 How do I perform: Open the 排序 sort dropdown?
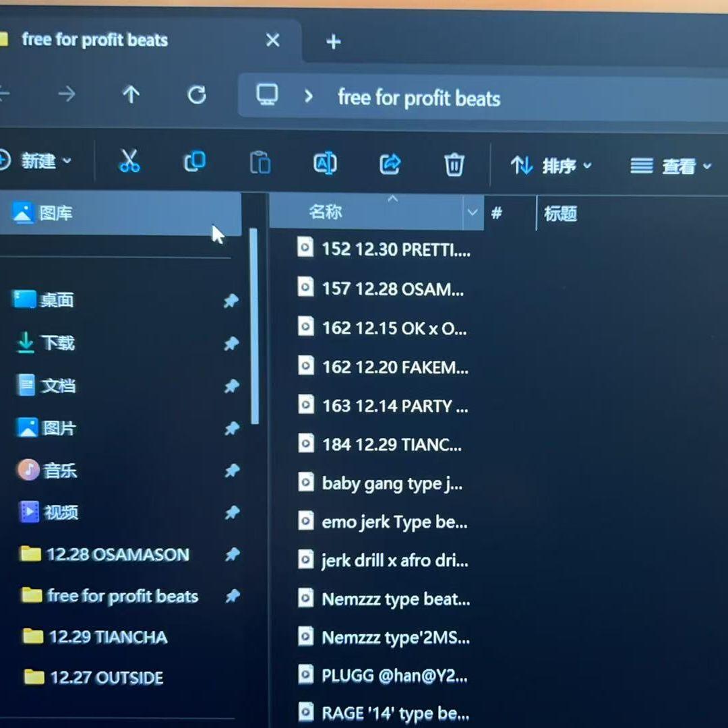click(x=551, y=166)
